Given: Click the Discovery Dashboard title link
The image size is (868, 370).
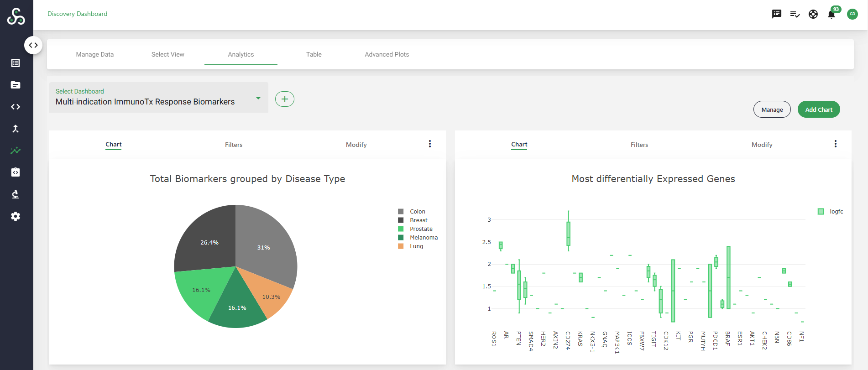Looking at the screenshot, I should [x=78, y=14].
